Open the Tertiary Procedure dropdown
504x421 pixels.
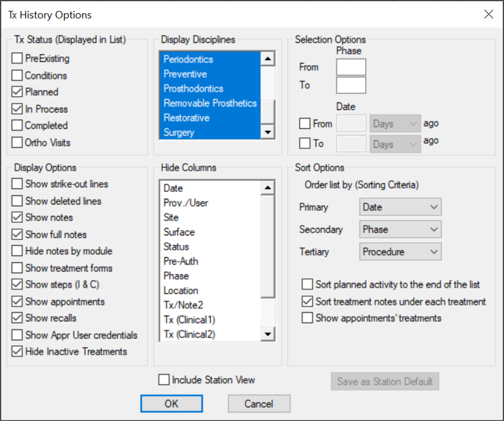(400, 252)
